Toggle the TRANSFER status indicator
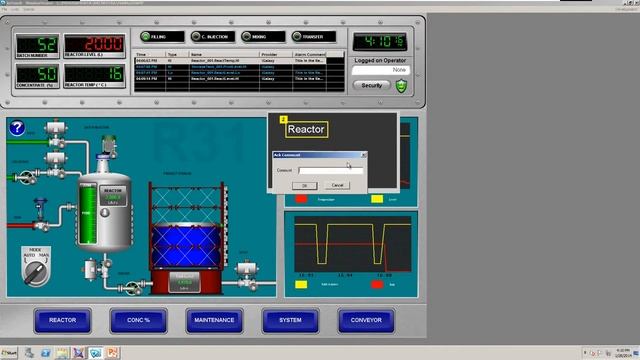 click(314, 37)
